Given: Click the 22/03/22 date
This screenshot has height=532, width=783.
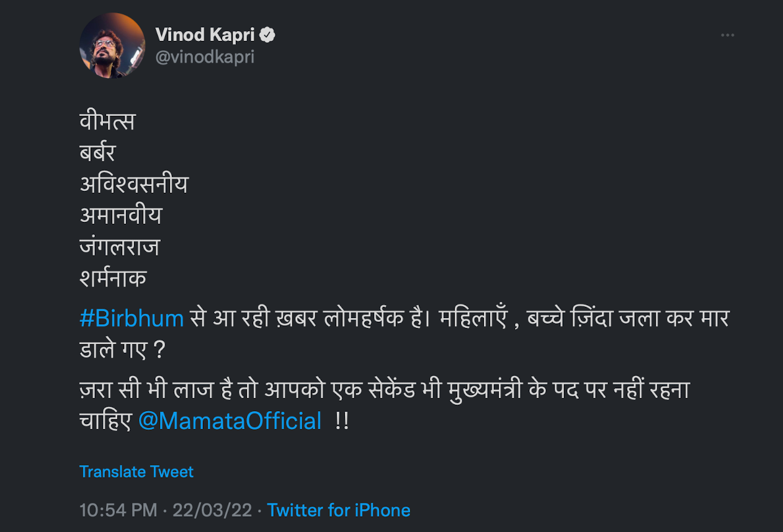Looking at the screenshot, I should (212, 510).
